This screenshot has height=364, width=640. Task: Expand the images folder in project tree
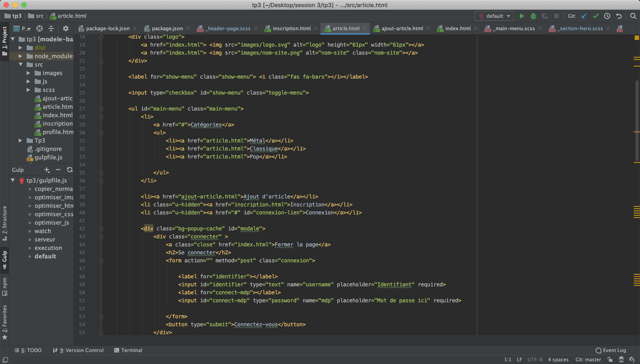[x=28, y=73]
